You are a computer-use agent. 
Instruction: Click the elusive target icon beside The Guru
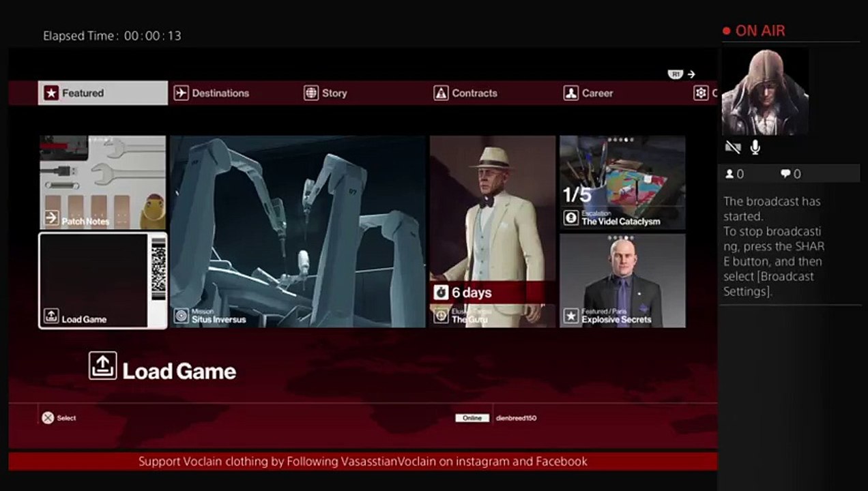(x=442, y=316)
